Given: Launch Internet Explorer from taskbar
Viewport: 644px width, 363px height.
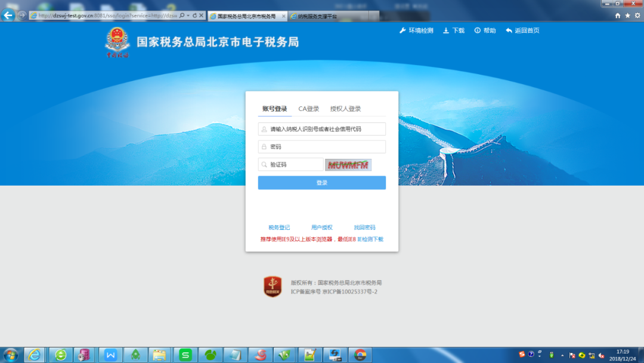Looking at the screenshot, I should [35, 355].
